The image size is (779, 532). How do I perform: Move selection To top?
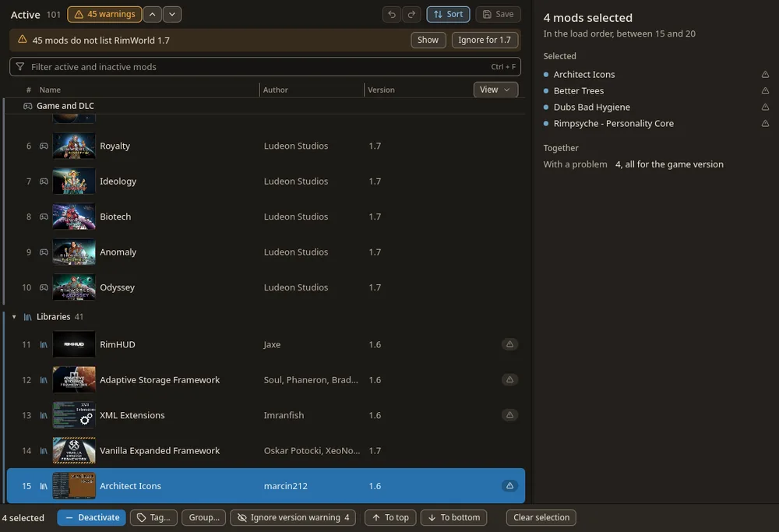tap(390, 518)
